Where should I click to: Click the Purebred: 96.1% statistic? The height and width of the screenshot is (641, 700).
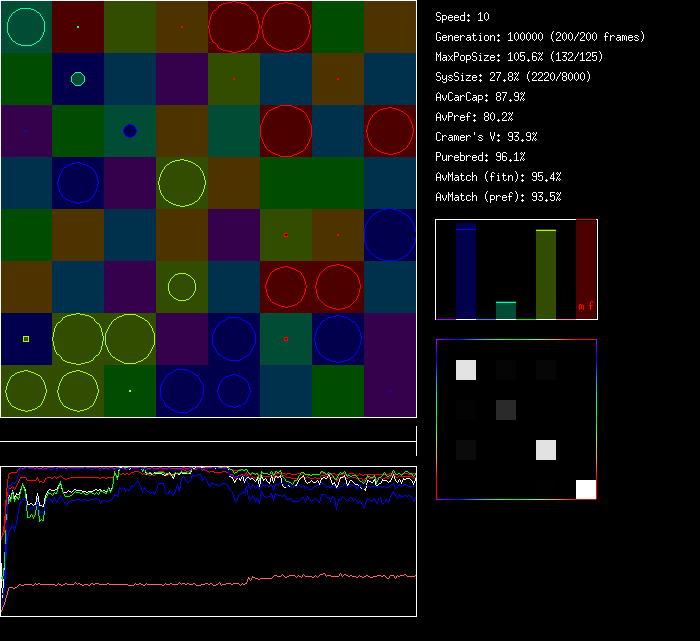pyautogui.click(x=480, y=157)
